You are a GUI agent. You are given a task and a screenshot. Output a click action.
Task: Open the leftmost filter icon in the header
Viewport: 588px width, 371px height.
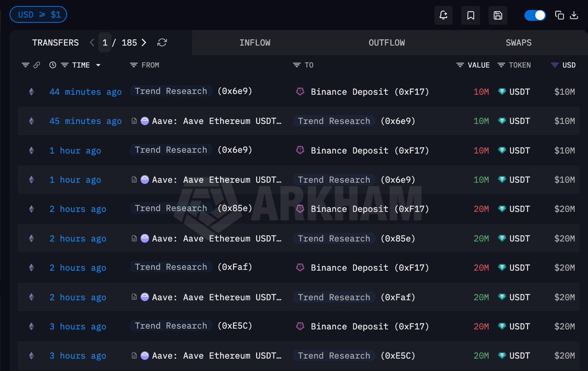[x=25, y=65]
